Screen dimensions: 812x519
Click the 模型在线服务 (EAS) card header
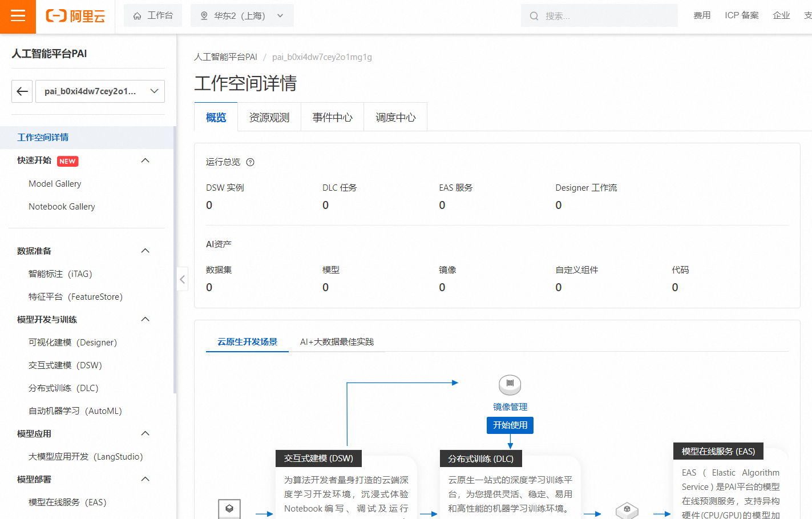(718, 452)
